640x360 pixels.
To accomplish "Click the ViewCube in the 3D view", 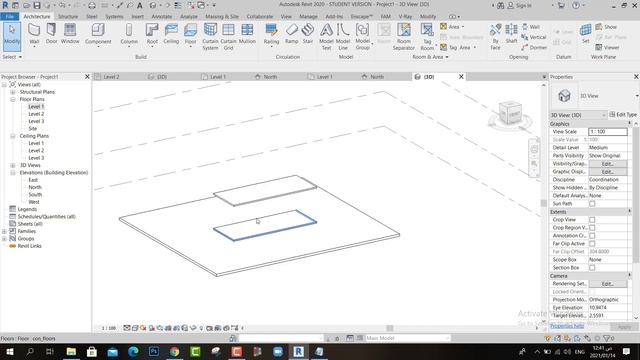I will coord(510,114).
